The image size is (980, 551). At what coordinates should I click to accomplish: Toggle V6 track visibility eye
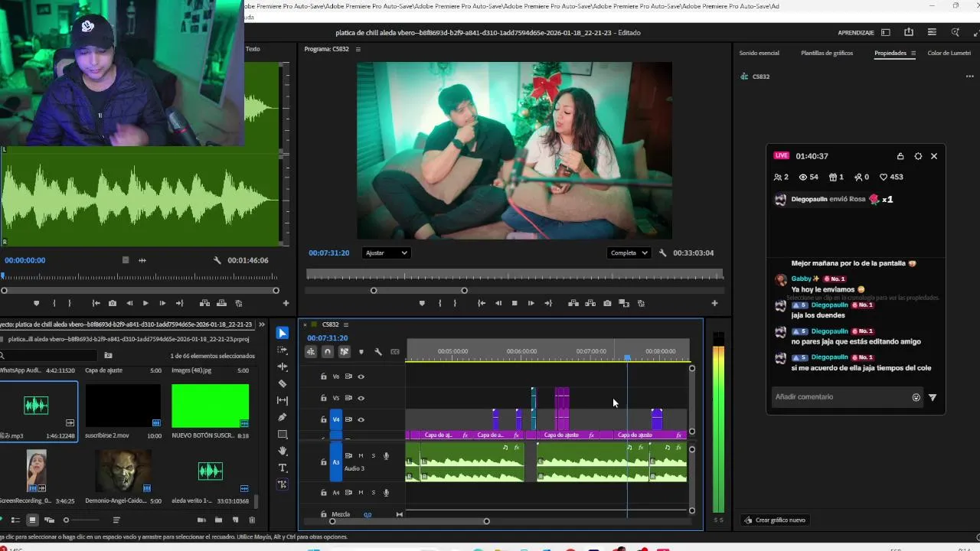click(x=361, y=377)
